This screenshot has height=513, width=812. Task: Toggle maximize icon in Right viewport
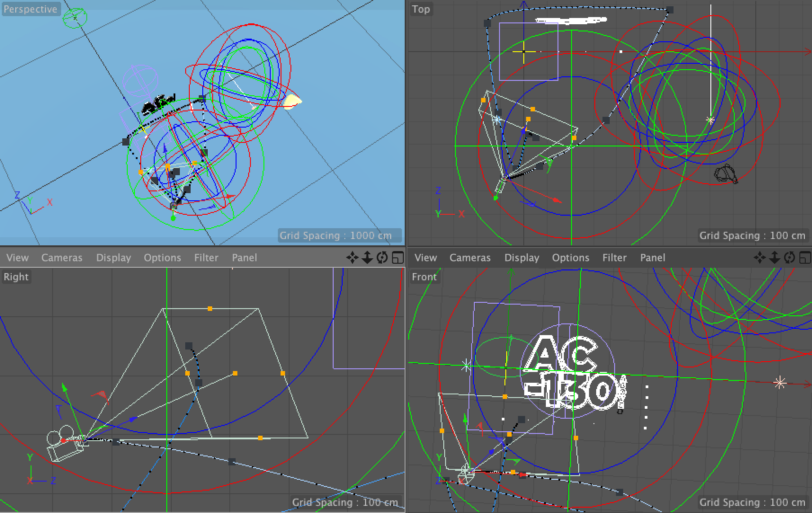pos(397,257)
